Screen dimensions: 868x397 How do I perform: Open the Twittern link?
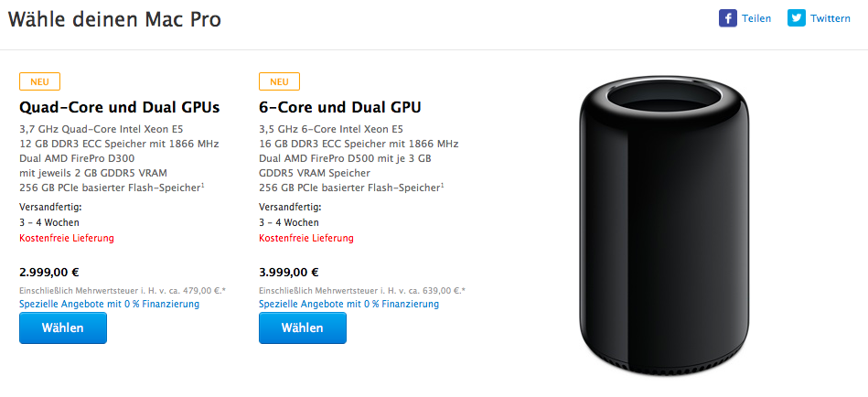(x=830, y=18)
